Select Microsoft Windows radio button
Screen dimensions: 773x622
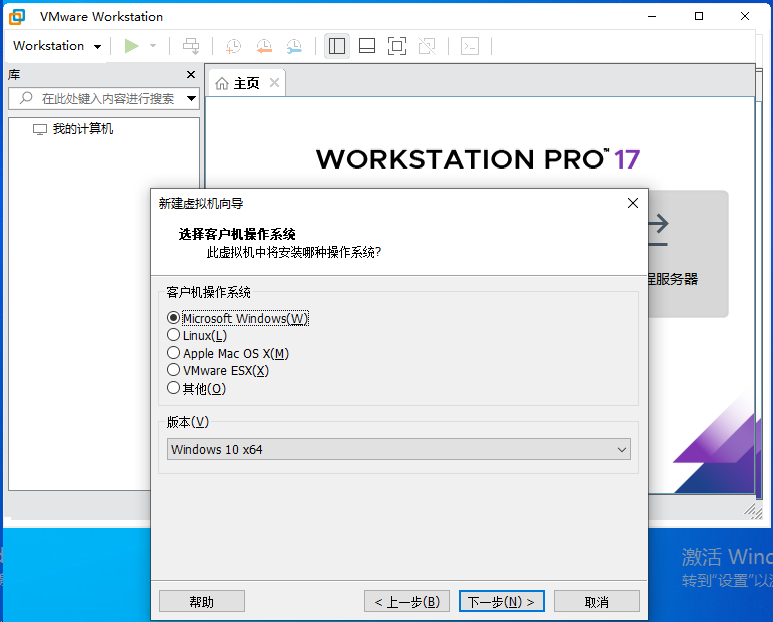[x=173, y=318]
